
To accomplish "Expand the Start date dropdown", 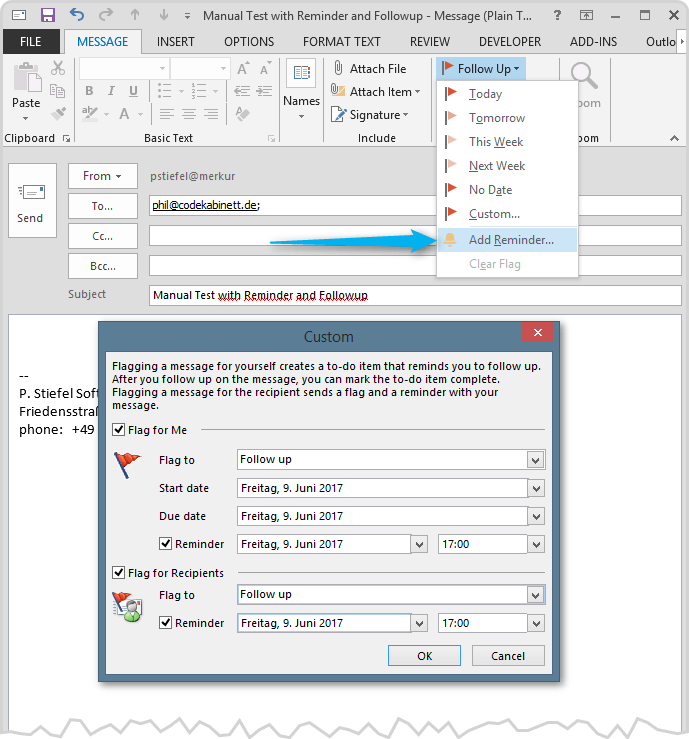I will coord(536,488).
